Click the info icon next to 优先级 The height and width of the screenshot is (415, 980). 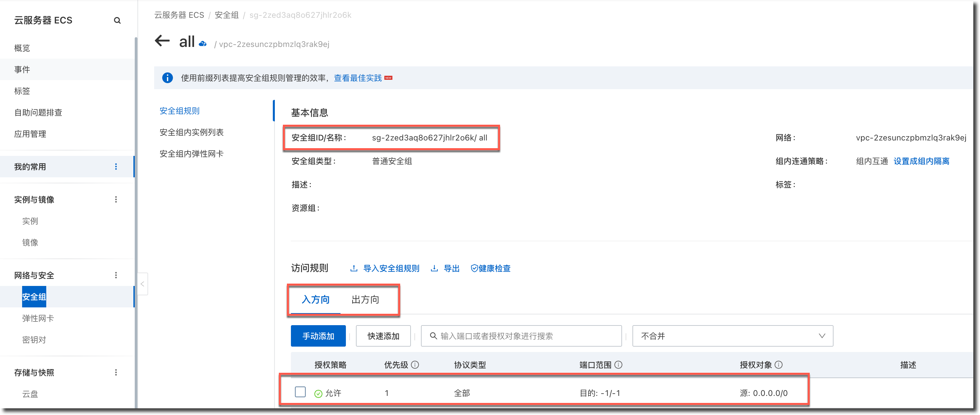click(x=415, y=364)
